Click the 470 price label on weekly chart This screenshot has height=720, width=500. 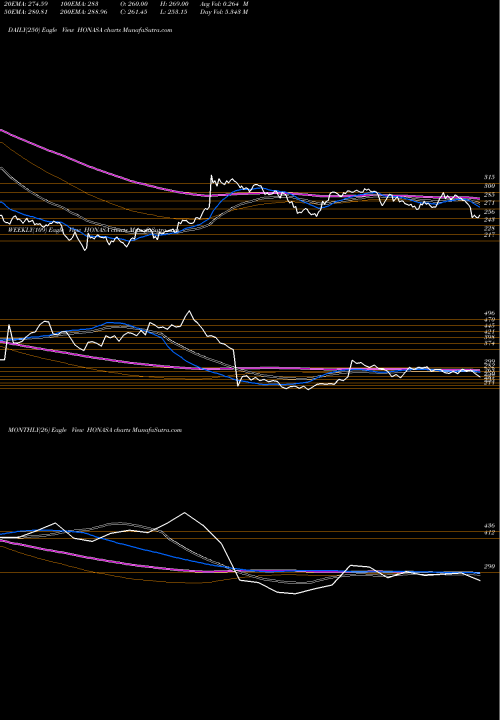tap(489, 319)
